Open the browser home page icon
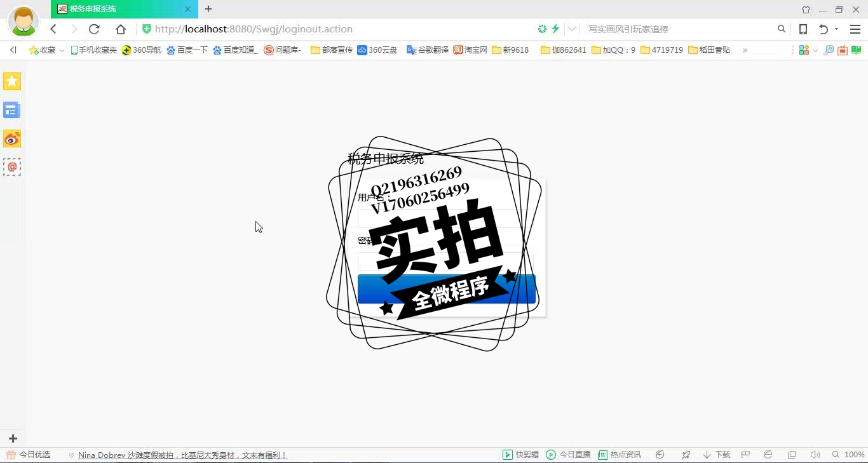868x463 pixels. click(x=121, y=29)
